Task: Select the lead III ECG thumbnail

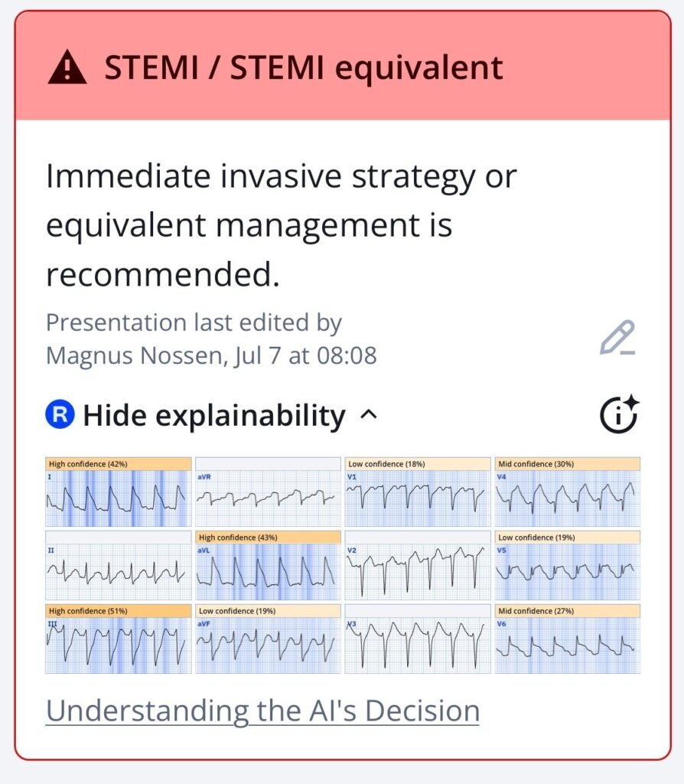Action: [x=119, y=639]
